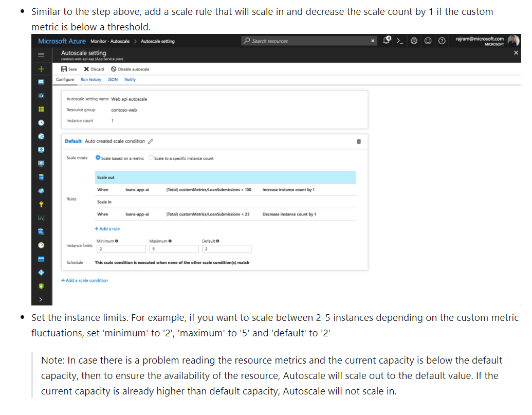The width and height of the screenshot is (532, 415).
Task: Open the scale in rule LoanSubmissions < 25
Action: pyautogui.click(x=225, y=214)
